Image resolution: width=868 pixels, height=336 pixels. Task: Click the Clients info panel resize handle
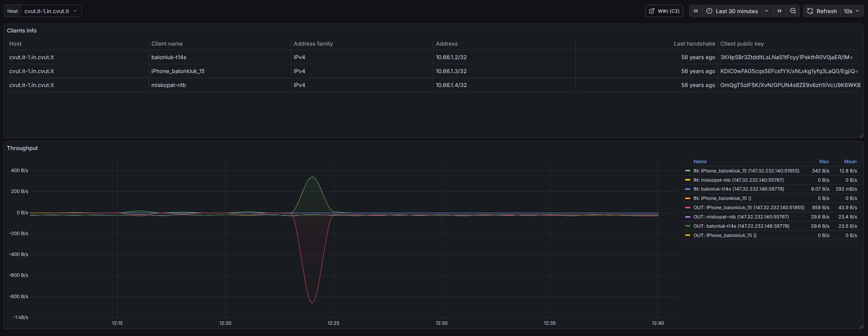[x=861, y=135]
